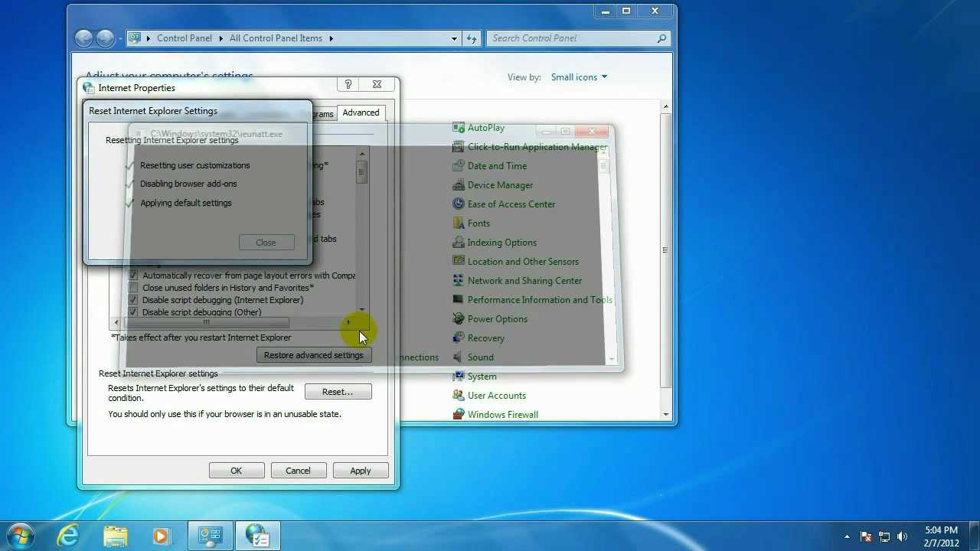Open the Windows Firewall icon
Screen dimensions: 980x551
click(x=459, y=415)
